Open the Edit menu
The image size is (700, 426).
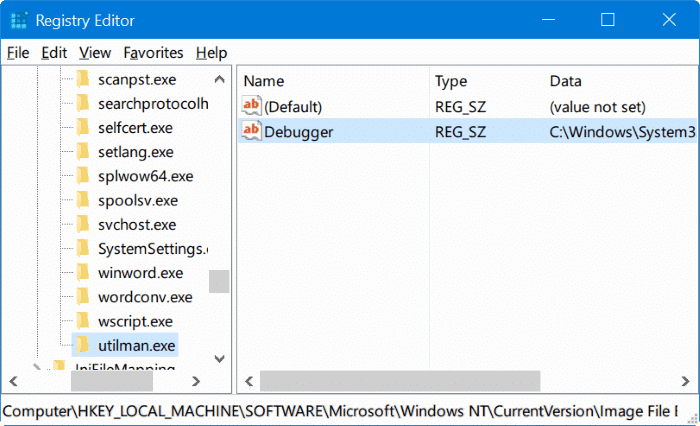pyautogui.click(x=54, y=53)
